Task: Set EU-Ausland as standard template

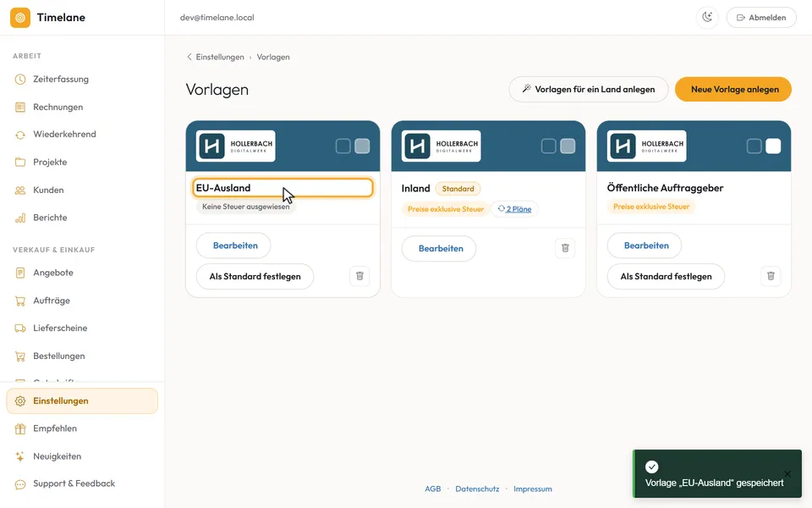Action: pyautogui.click(x=255, y=277)
